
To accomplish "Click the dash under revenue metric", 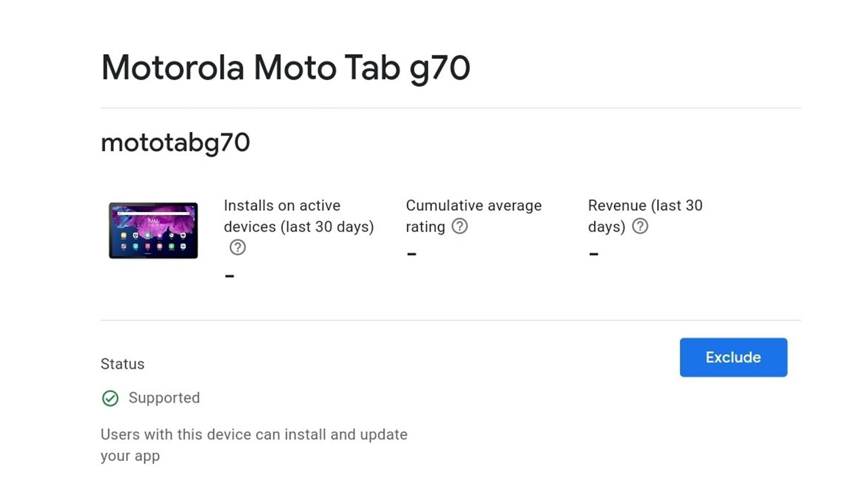I will coord(593,253).
